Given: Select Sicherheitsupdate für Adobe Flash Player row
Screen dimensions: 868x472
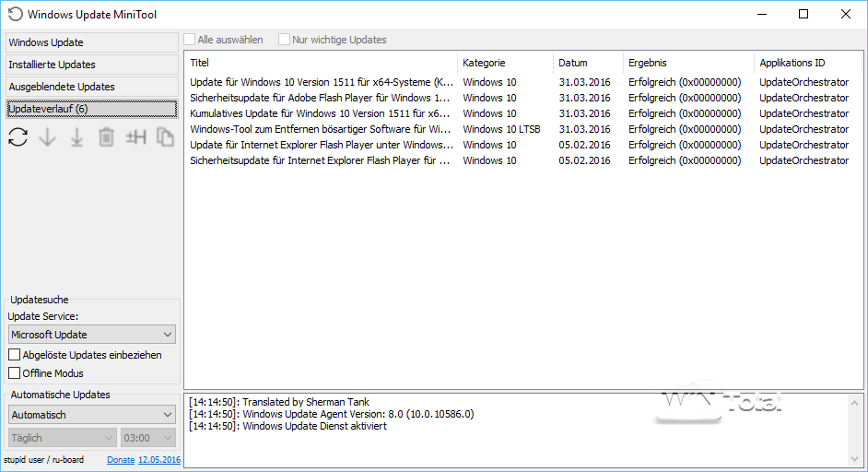Looking at the screenshot, I should tap(523, 98).
